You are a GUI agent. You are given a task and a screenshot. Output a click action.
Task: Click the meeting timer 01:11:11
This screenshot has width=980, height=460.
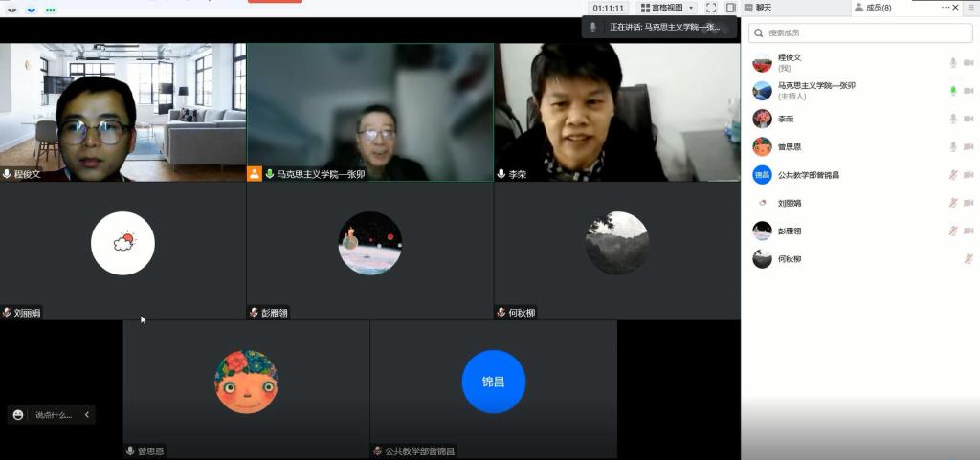(608, 8)
